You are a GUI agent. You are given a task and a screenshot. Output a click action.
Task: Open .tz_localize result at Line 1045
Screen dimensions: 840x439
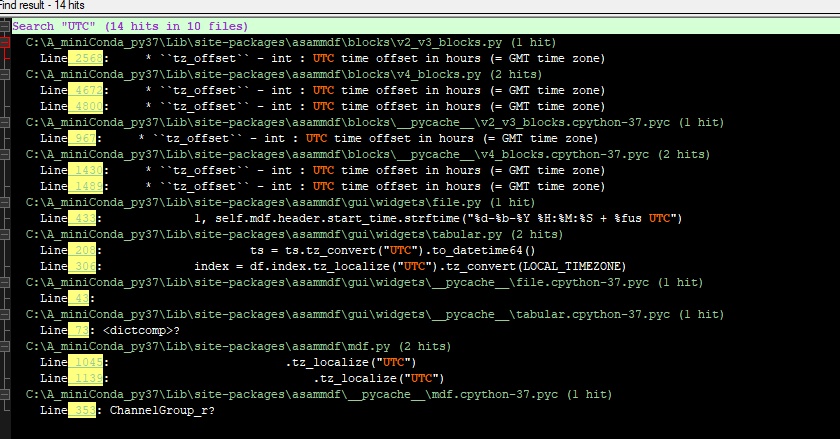pos(228,362)
